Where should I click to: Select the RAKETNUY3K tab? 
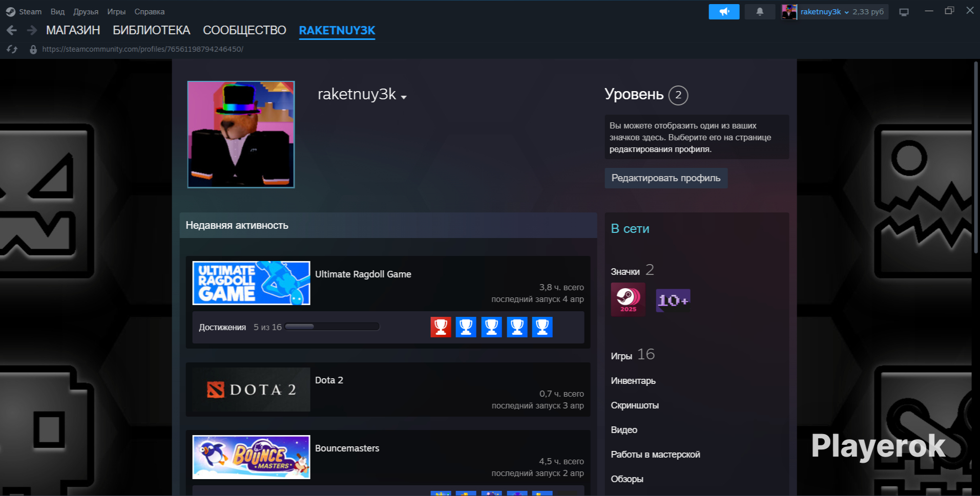coord(337,31)
